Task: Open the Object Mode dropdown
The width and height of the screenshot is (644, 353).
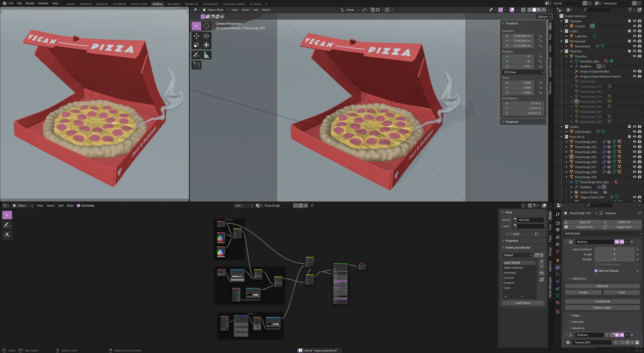Action: 215,10
